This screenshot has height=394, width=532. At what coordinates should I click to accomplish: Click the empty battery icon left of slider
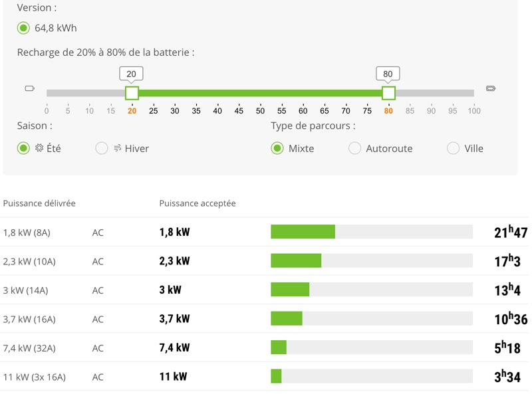29,88
